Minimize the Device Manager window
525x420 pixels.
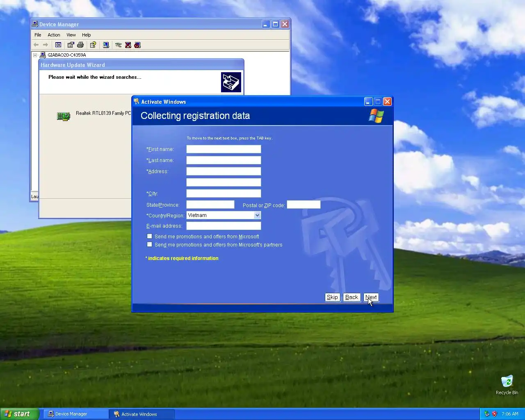[x=266, y=24]
